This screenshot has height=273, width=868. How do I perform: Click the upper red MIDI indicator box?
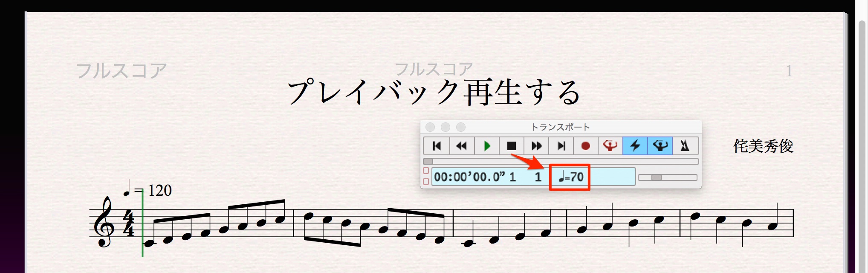pyautogui.click(x=425, y=171)
